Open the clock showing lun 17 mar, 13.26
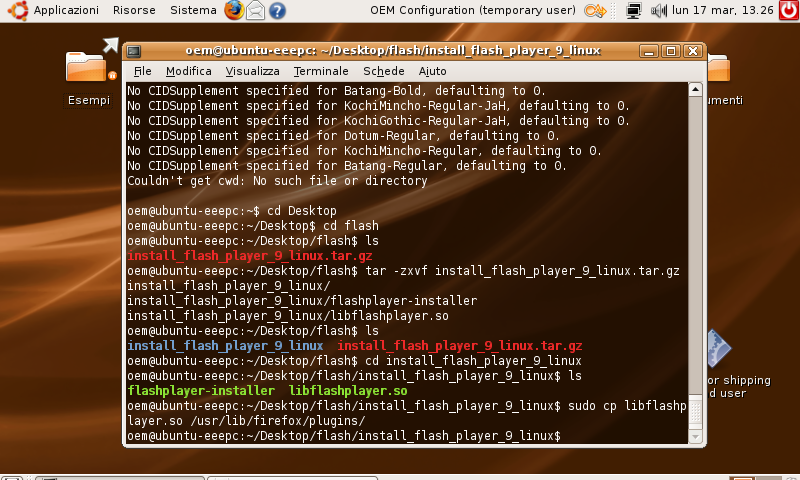The image size is (800, 480). coord(722,10)
